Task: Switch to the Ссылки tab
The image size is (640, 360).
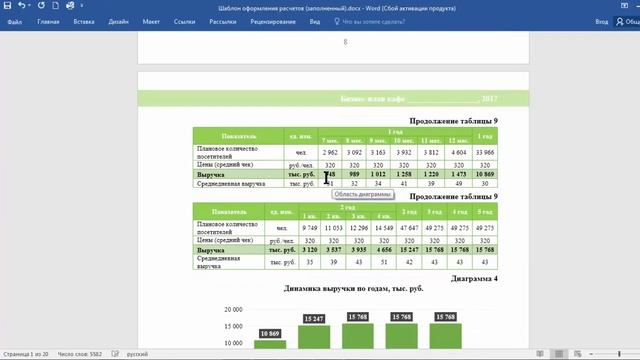Action: pyautogui.click(x=184, y=22)
